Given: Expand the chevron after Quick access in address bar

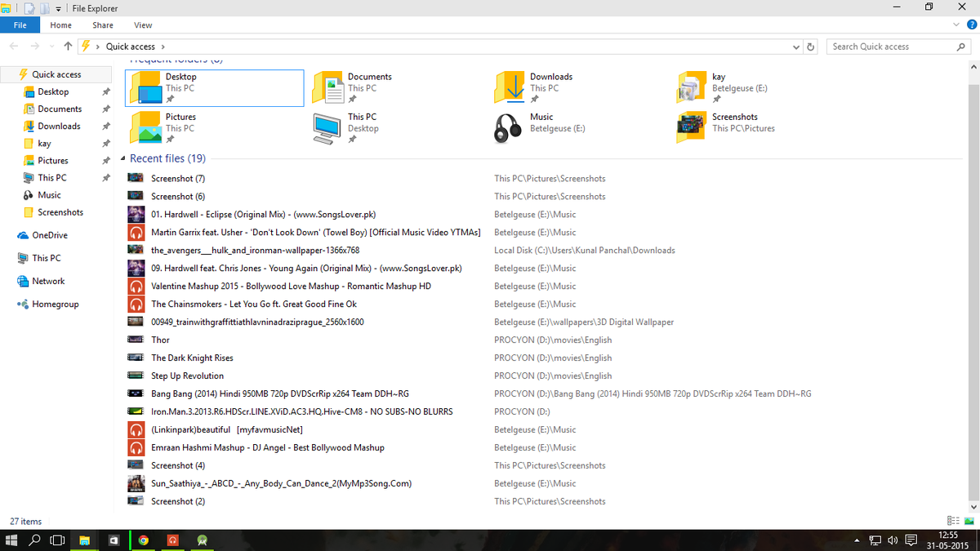Looking at the screenshot, I should point(163,47).
